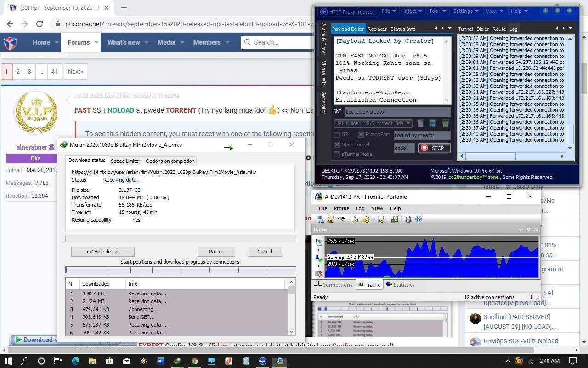This screenshot has height=368, width=588.
Task: Click the connections list down scroll arrow
Action: click(291, 332)
